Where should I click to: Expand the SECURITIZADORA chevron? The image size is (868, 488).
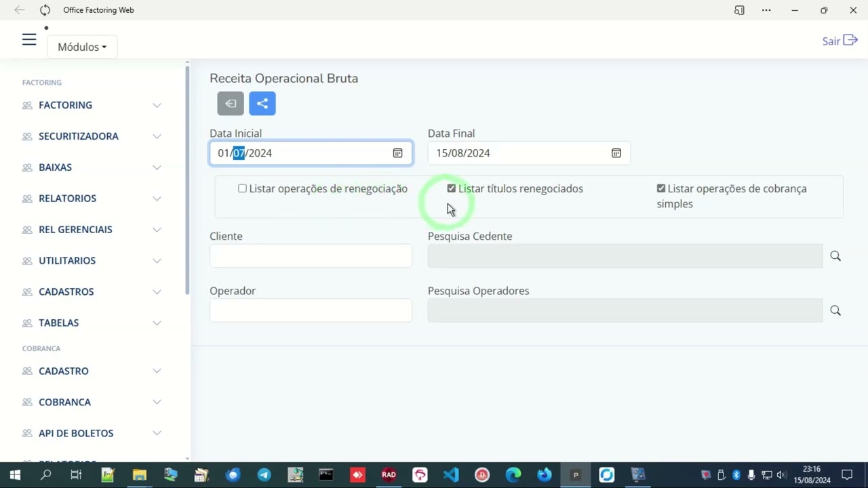157,136
